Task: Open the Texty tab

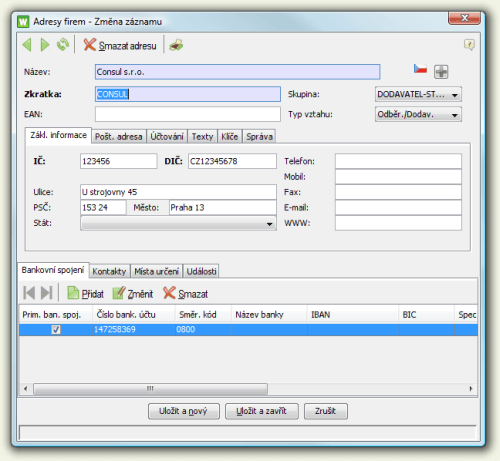Action: 202,137
